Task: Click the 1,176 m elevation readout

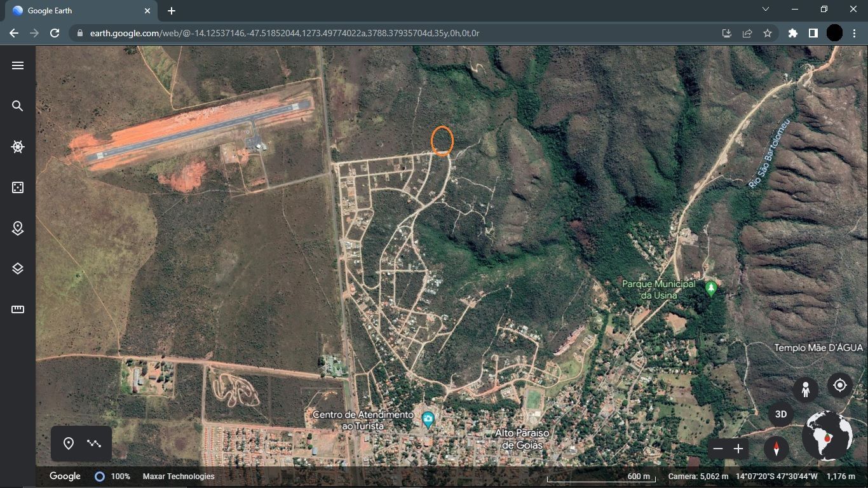Action: (x=841, y=477)
